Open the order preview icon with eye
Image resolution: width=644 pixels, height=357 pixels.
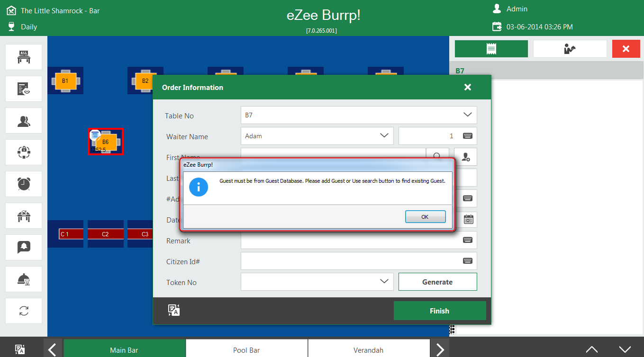pyautogui.click(x=24, y=89)
